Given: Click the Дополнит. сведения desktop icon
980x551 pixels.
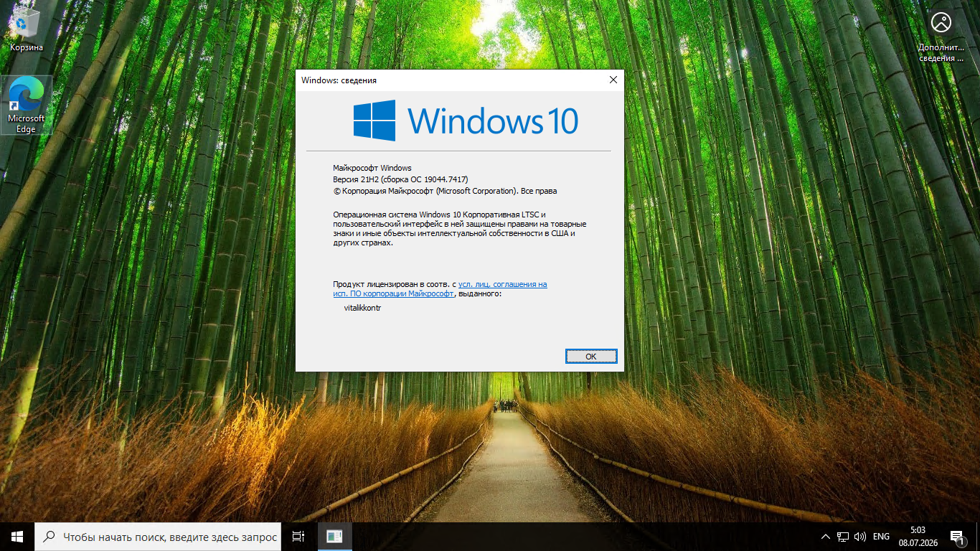Looking at the screenshot, I should 941,36.
